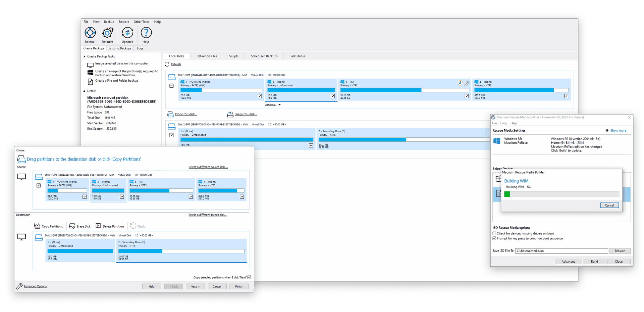Screen dimensions: 644x312
Task: Toggle 'Check for devices missing drivers on boot'
Action: tap(494, 233)
